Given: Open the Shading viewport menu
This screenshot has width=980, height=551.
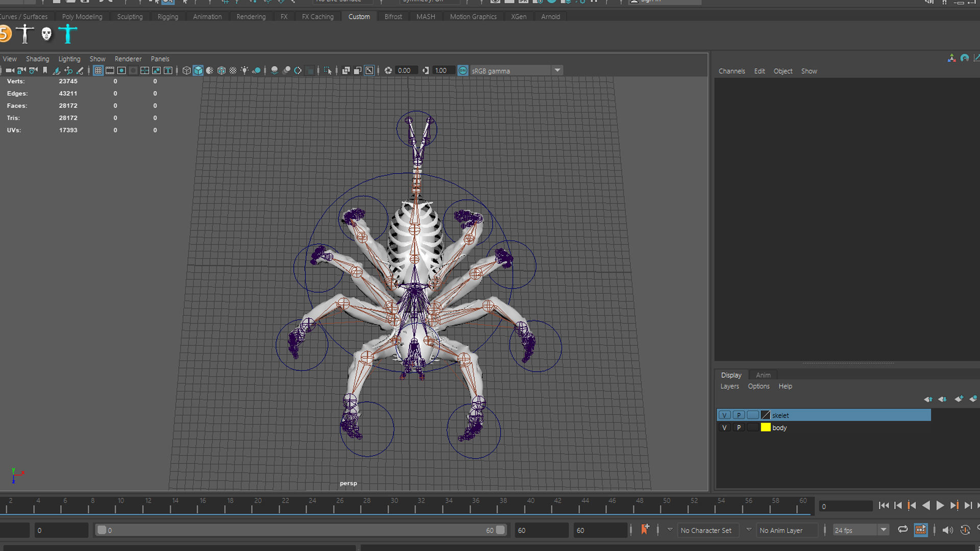Looking at the screenshot, I should (37, 59).
